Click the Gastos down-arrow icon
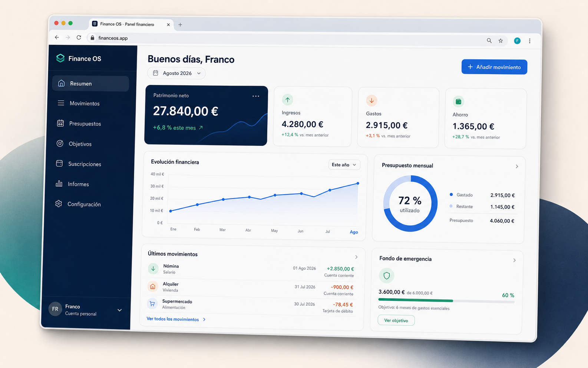588x368 pixels. point(371,101)
